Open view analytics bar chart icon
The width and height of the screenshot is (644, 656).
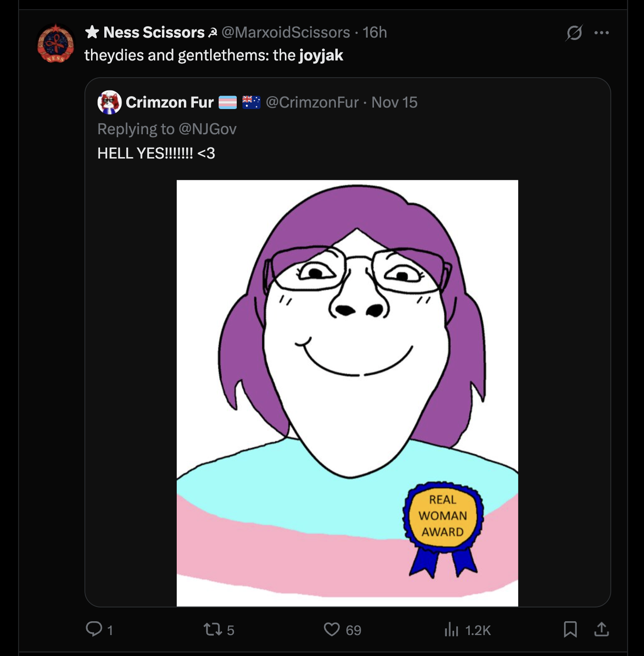pos(451,630)
